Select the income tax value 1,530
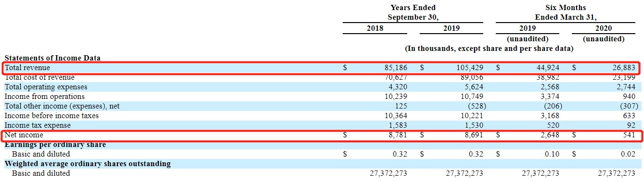The image size is (644, 182). [x=474, y=125]
